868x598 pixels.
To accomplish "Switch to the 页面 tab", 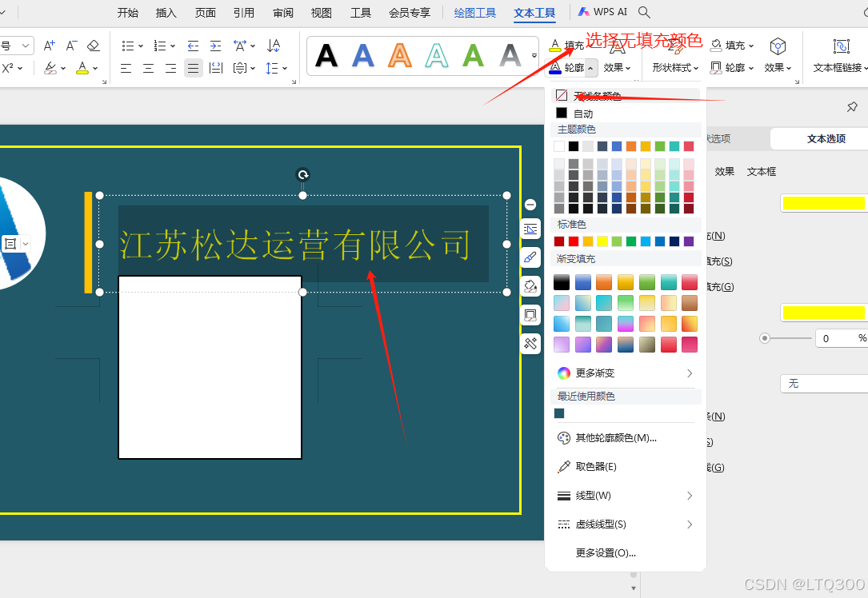I will tap(205, 12).
